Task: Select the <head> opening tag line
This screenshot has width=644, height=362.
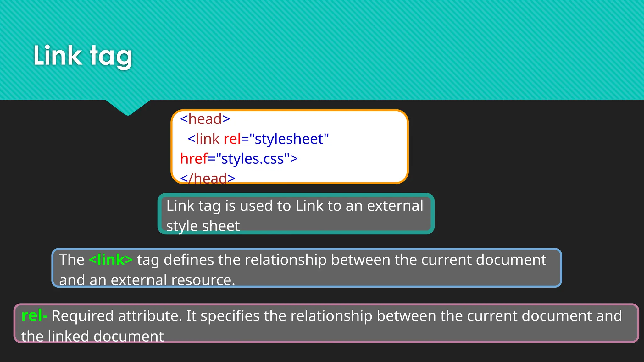Action: 205,119
